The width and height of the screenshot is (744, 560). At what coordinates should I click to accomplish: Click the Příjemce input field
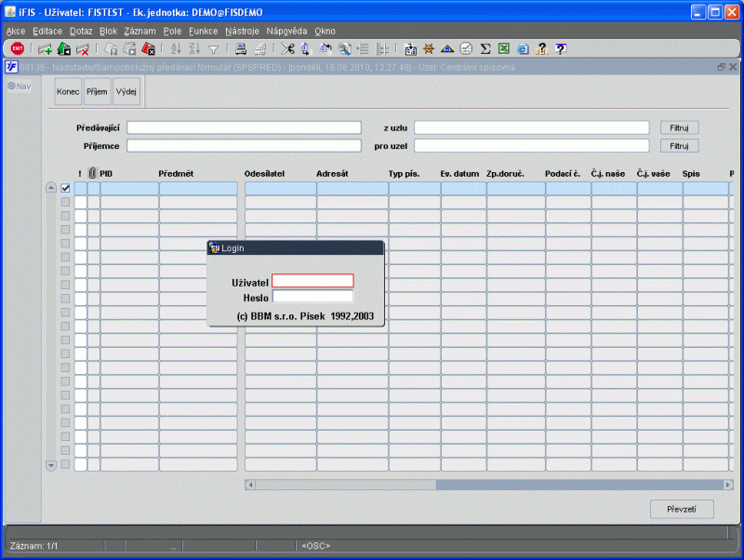(244, 146)
